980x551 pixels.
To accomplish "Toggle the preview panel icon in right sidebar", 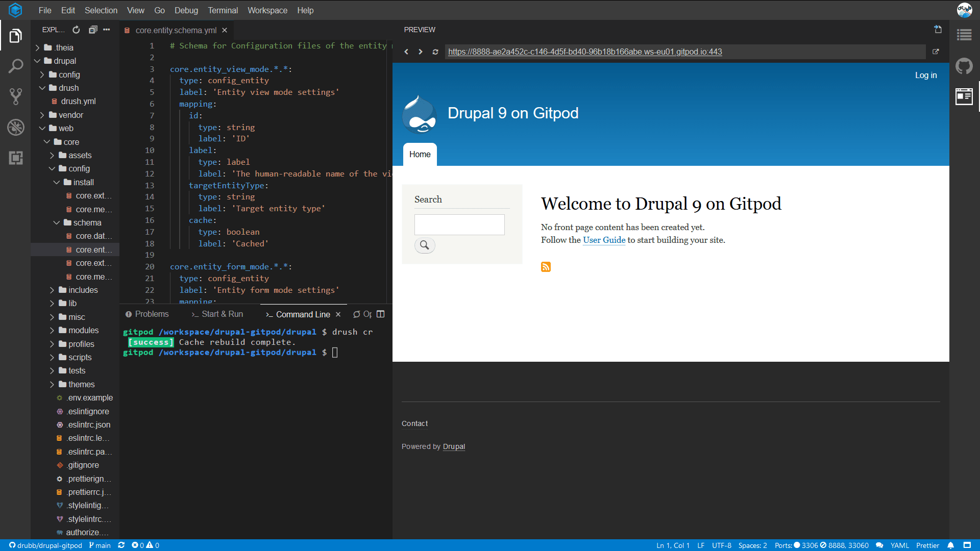I will click(x=964, y=96).
